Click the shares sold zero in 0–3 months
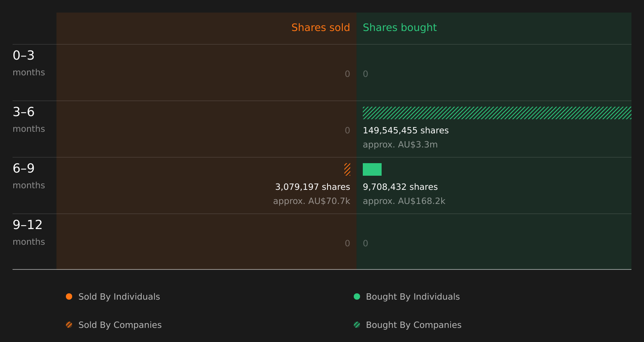The width and height of the screenshot is (644, 342). coord(347,74)
